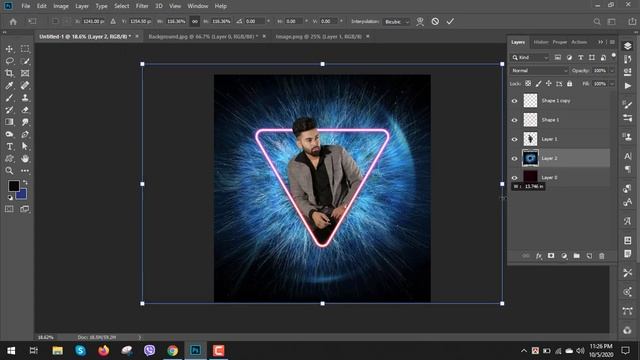This screenshot has width=640, height=360.
Task: Open the Interpolation Bicubic dropdown
Action: tap(396, 22)
